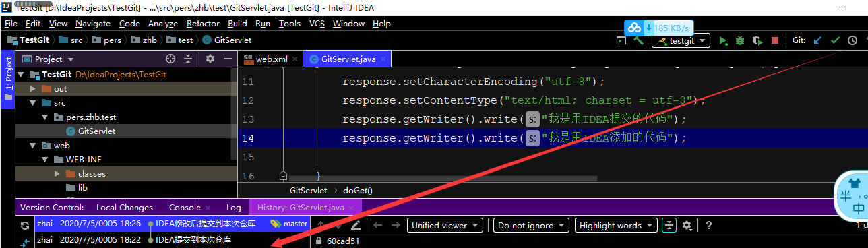Open the Do not ignore dropdown
The height and width of the screenshot is (248, 868).
tap(531, 225)
